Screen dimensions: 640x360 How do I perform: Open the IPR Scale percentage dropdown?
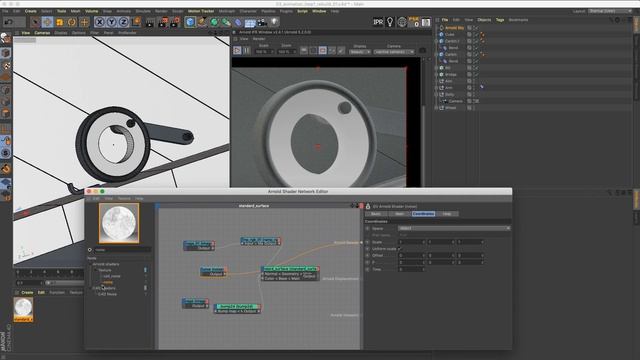click(x=264, y=52)
